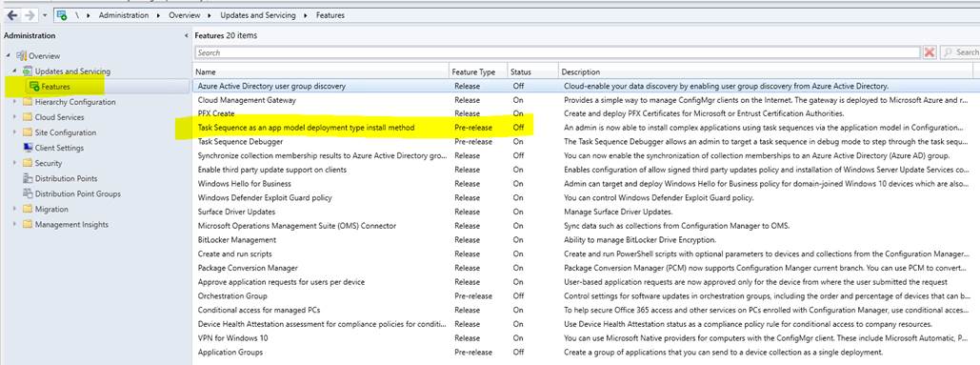Select Overview in the breadcrumb path
Image resolution: width=980 pixels, height=365 pixels.
185,15
